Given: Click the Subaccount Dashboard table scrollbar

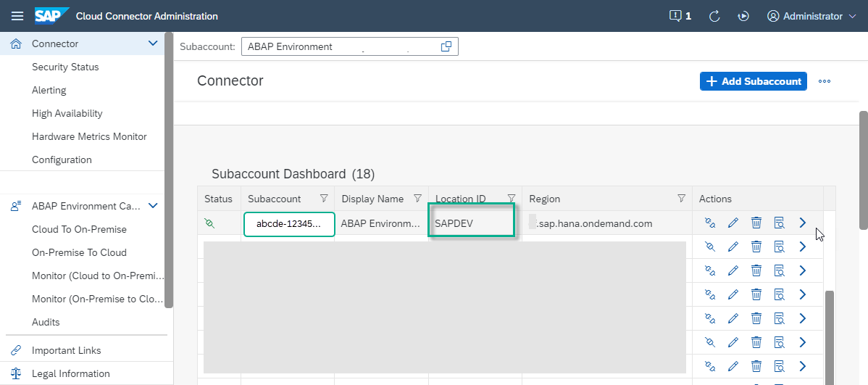Looking at the screenshot, I should pyautogui.click(x=830, y=338).
